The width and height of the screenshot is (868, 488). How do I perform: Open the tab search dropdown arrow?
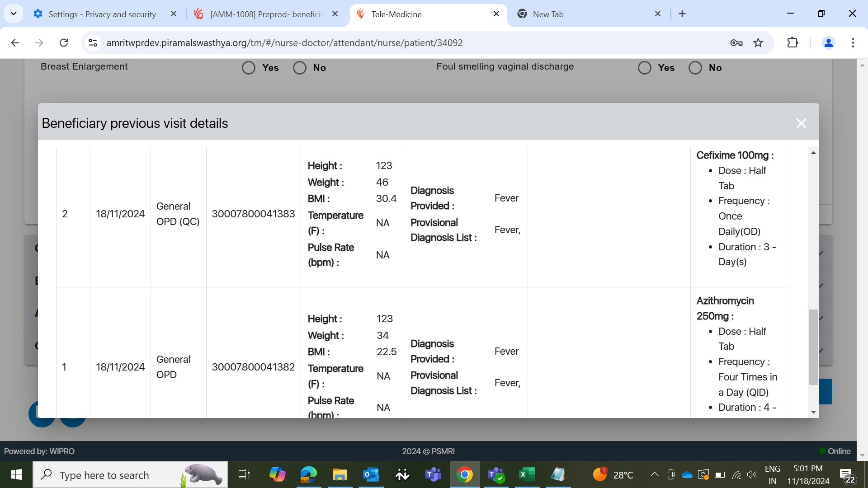pyautogui.click(x=14, y=14)
